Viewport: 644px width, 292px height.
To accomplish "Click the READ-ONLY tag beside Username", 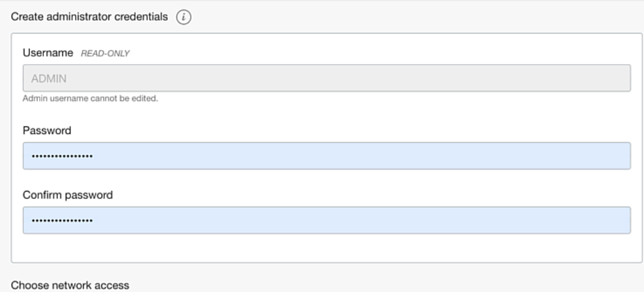I will [x=105, y=54].
